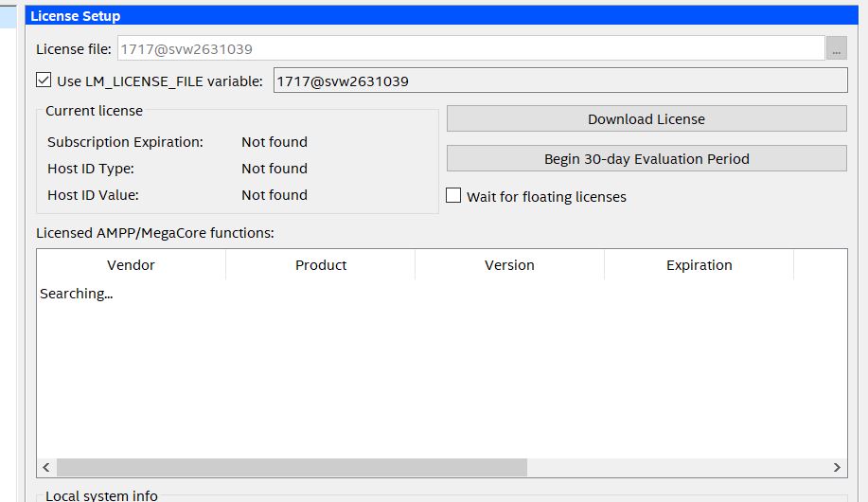
Task: Click the horizontal scrollbar right arrow
Action: pyautogui.click(x=837, y=468)
